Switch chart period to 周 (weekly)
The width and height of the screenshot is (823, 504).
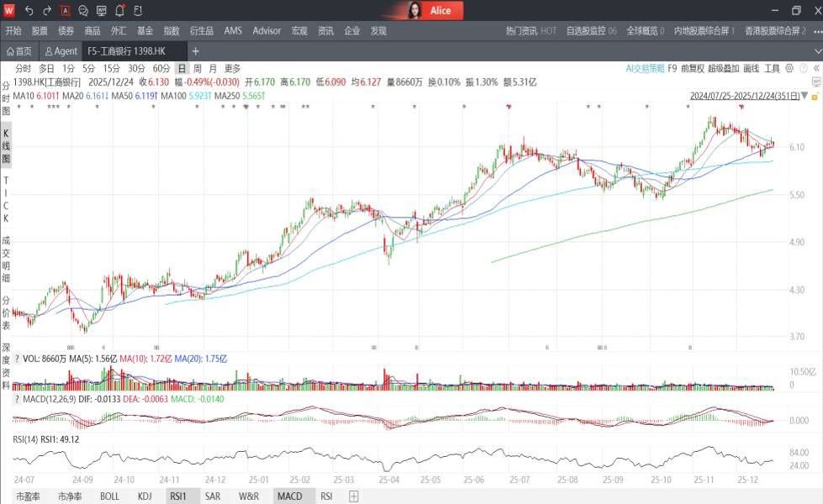click(197, 68)
